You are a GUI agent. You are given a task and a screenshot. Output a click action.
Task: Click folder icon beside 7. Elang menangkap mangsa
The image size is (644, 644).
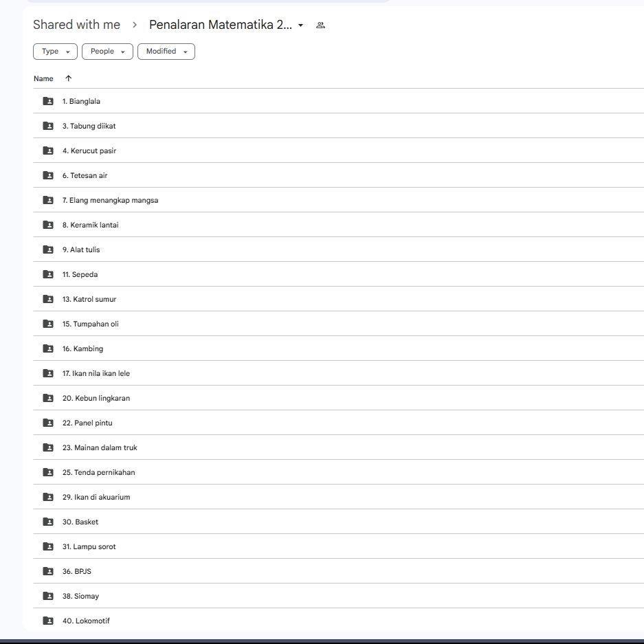click(x=48, y=200)
